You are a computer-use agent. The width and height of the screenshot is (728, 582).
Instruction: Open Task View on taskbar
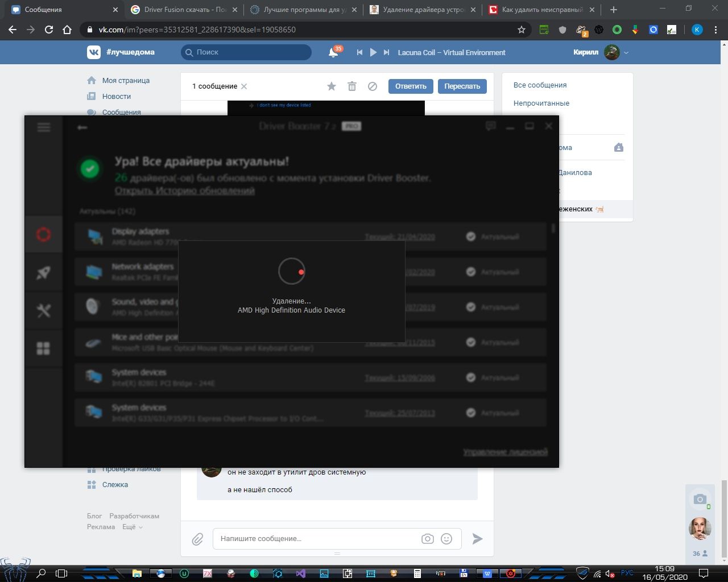(61, 573)
